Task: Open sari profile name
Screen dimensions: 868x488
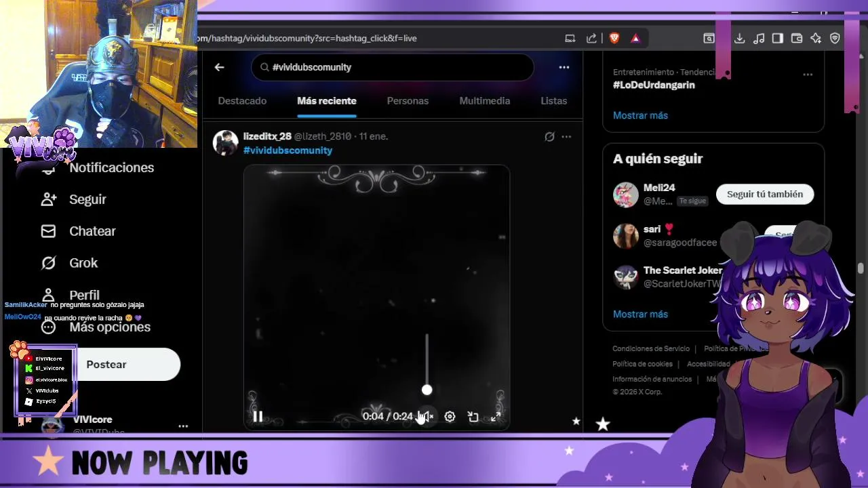Action: click(x=652, y=229)
